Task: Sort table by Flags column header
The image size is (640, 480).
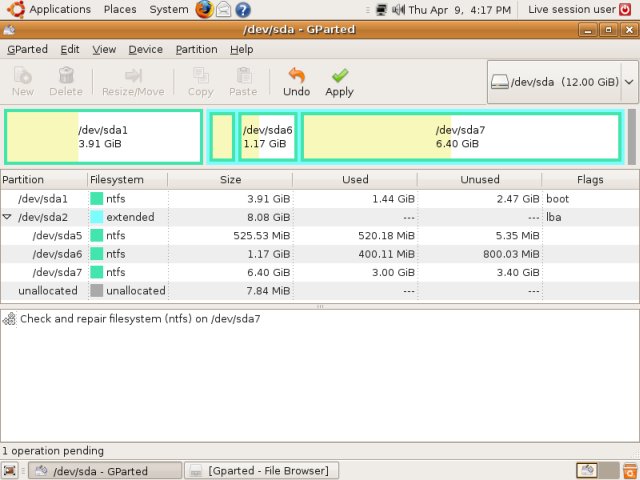Action: coord(590,180)
